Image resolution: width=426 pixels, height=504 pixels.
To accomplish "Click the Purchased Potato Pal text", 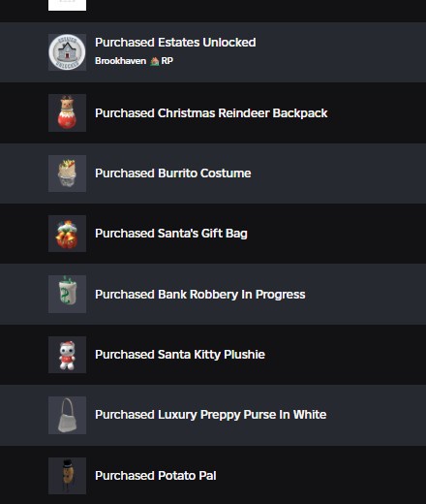I will pos(155,476).
